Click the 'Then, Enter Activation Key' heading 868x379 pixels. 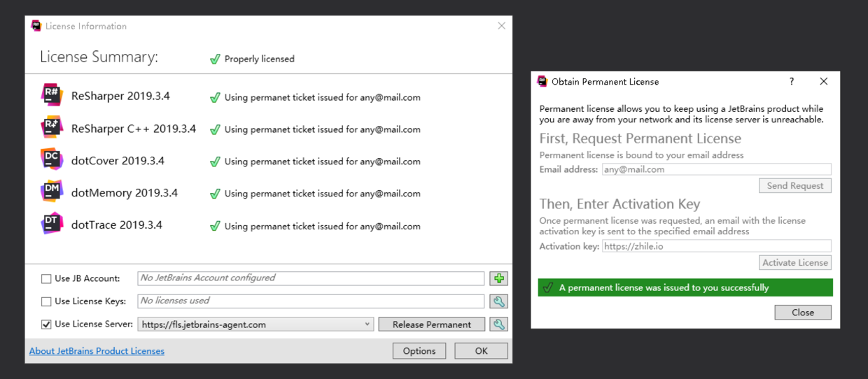coord(619,204)
